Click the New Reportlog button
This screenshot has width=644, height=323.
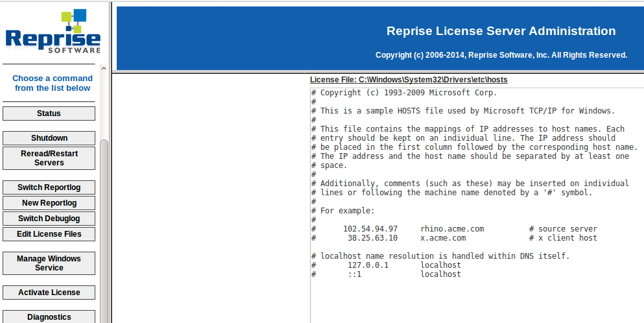[x=49, y=203]
